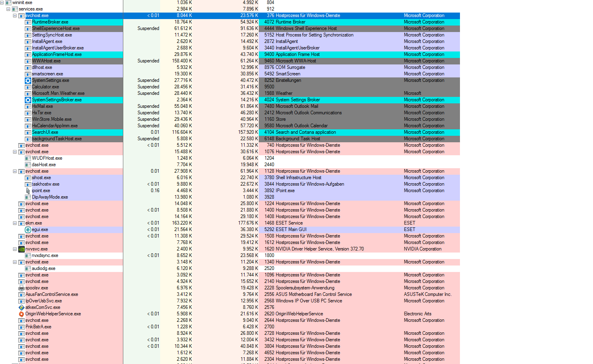Click the ESET icon next to egui.exe
Viewport: 593px width, 364px height.
tap(28, 229)
